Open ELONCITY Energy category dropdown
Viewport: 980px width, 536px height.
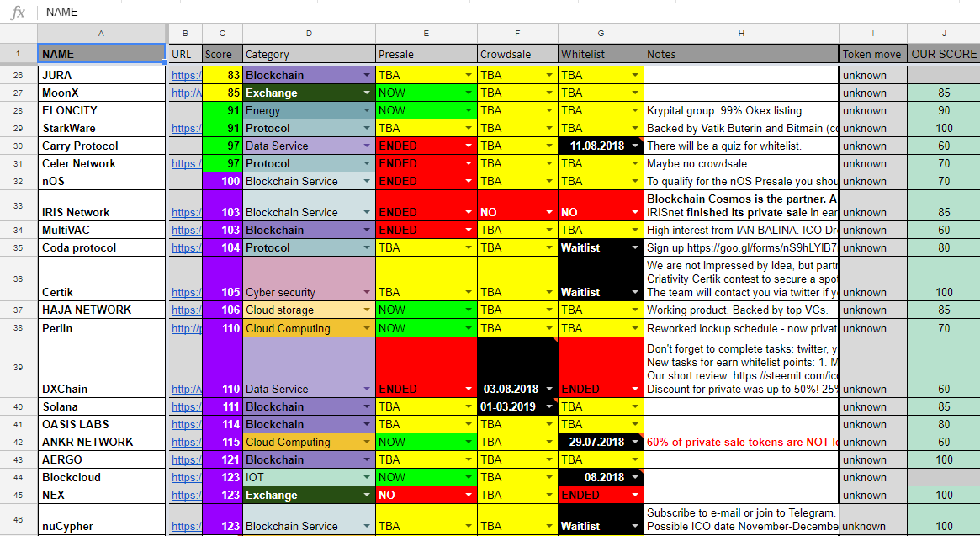pos(367,111)
